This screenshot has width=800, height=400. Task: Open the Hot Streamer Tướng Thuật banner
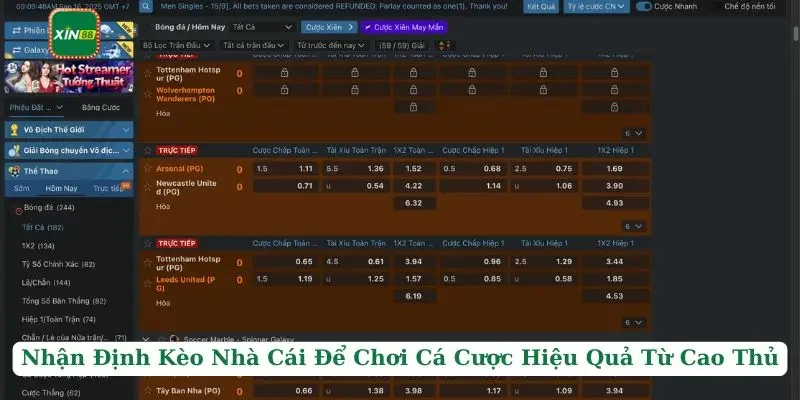point(69,78)
